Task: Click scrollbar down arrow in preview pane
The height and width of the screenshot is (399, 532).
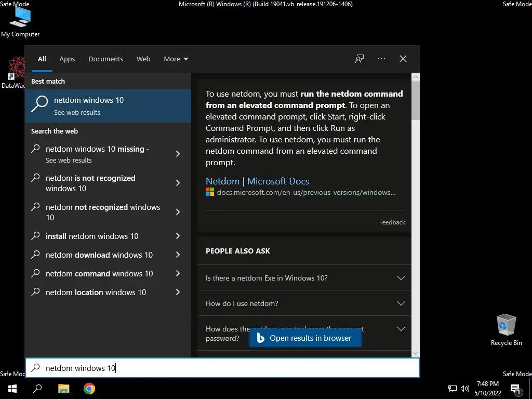Action: tap(416, 353)
